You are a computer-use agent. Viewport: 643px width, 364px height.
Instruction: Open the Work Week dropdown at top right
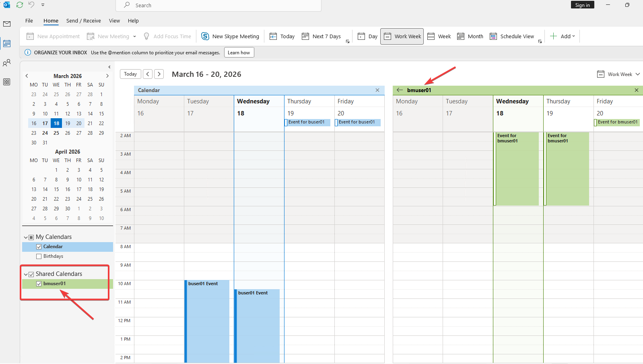tap(619, 74)
